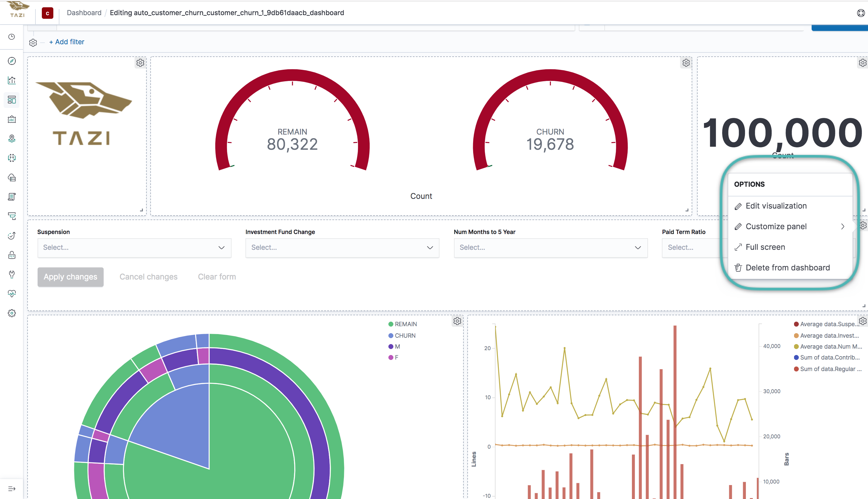Toggle CHURN legend item in pie chart
The image size is (868, 499).
[402, 336]
